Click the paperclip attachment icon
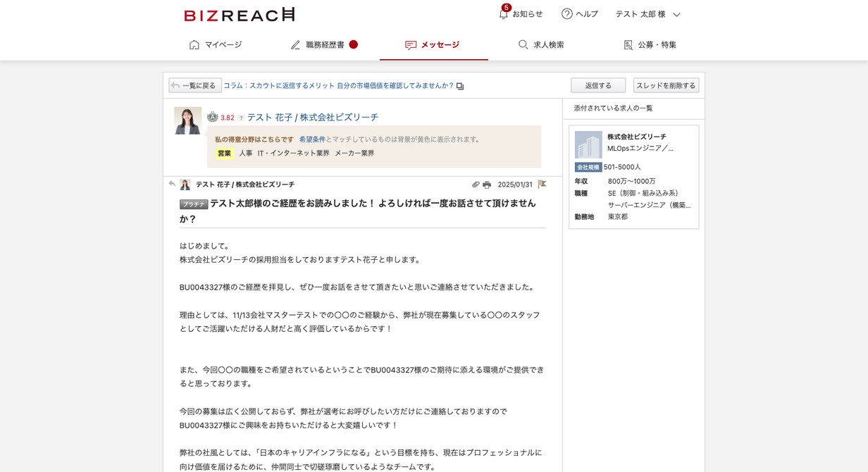868x472 pixels. pyautogui.click(x=476, y=185)
